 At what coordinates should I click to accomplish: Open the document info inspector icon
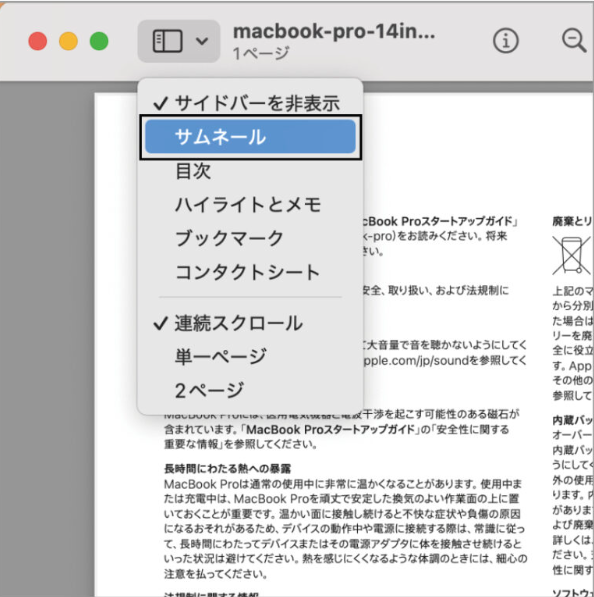tap(506, 41)
